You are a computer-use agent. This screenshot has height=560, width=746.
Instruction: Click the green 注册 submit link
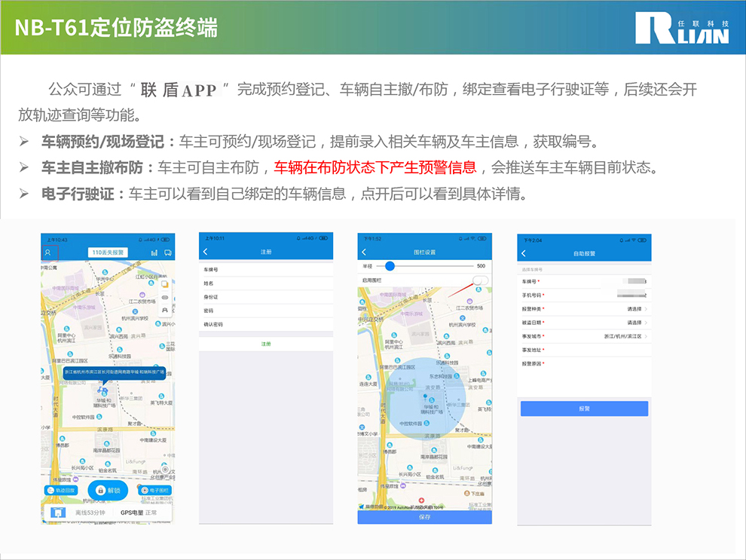click(265, 343)
